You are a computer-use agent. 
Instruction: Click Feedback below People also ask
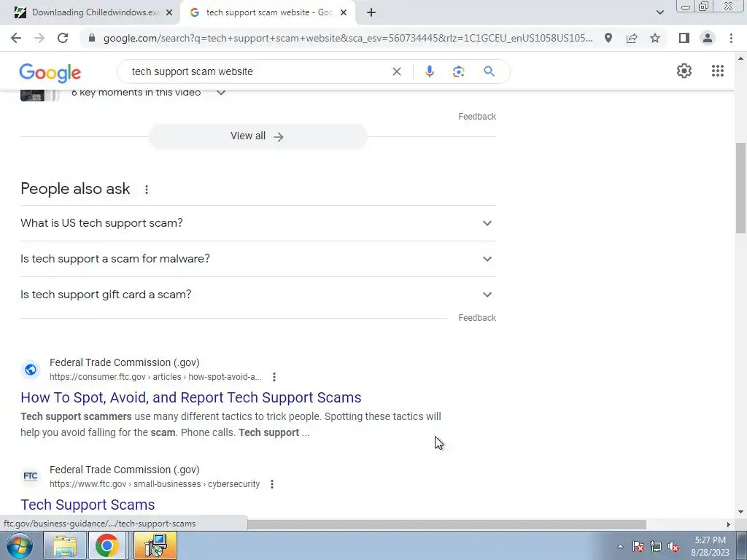coord(477,318)
